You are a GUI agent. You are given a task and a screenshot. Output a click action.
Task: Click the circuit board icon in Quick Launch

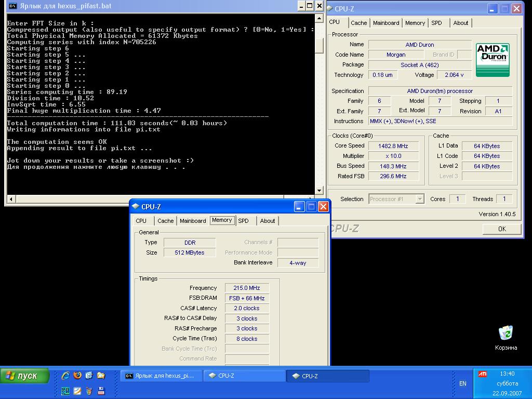65,391
